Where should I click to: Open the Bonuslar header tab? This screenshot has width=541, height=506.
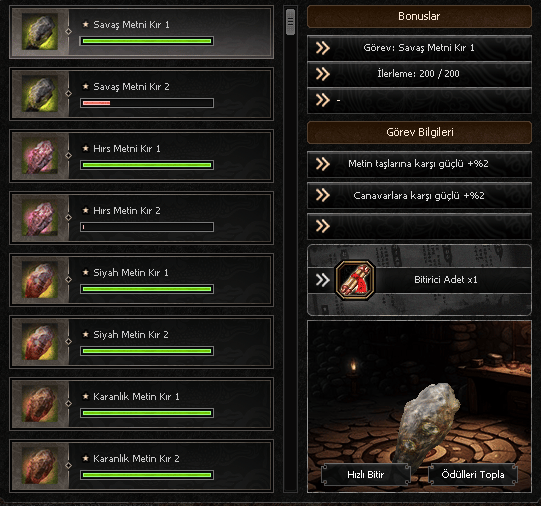point(419,16)
